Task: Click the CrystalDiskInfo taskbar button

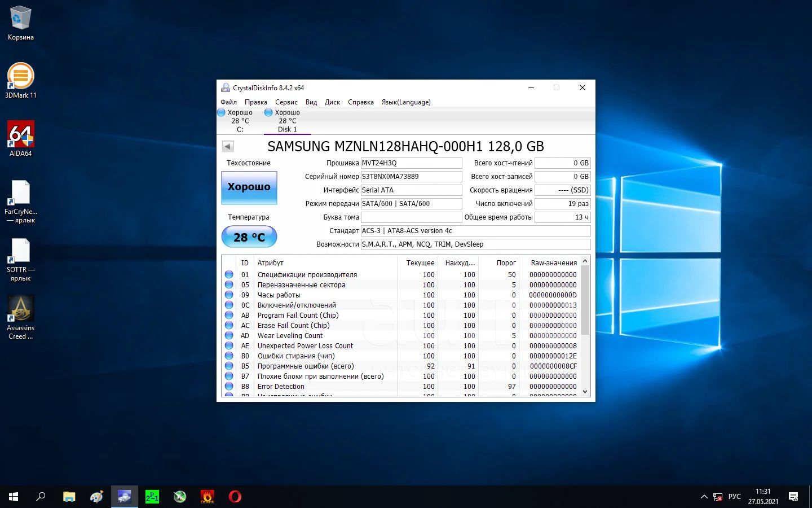Action: [x=124, y=497]
